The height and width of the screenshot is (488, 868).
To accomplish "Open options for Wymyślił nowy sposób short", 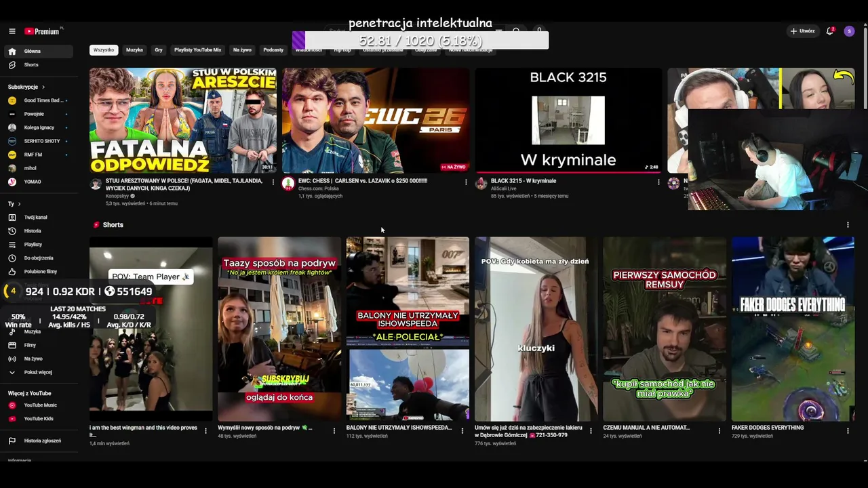I will (x=334, y=431).
